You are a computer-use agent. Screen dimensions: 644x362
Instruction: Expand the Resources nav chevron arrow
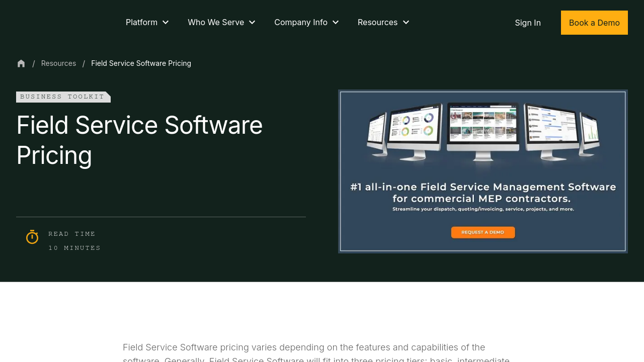[x=406, y=23]
